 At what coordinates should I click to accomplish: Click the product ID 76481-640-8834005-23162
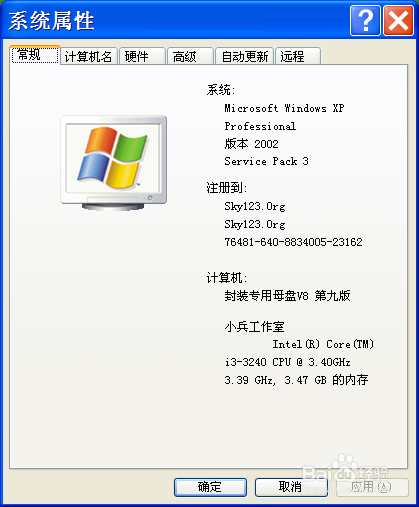pyautogui.click(x=293, y=242)
